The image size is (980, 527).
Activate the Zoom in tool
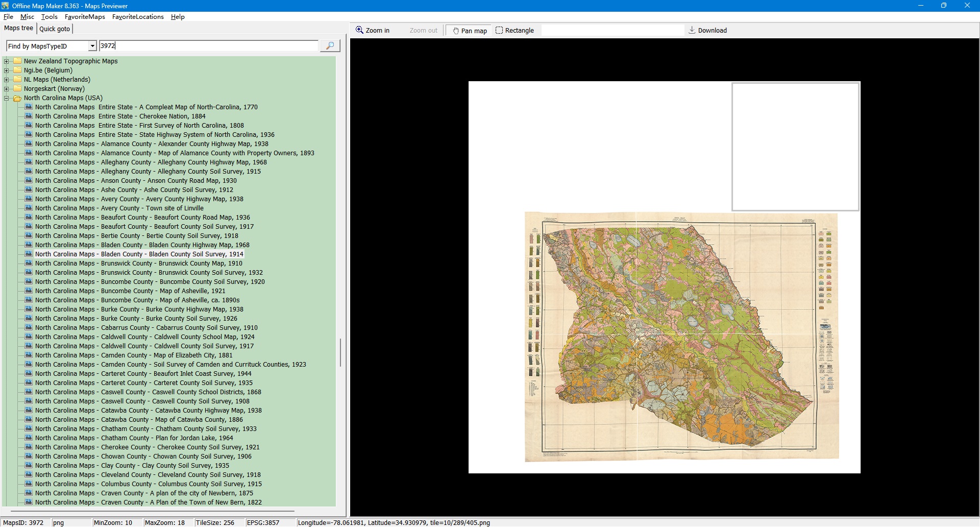coord(373,31)
